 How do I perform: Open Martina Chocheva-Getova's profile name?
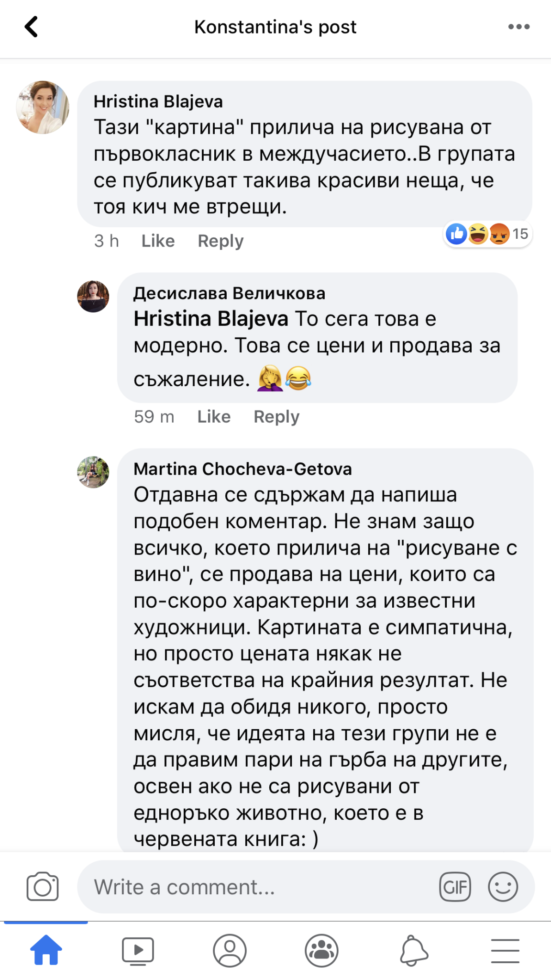[x=242, y=469]
